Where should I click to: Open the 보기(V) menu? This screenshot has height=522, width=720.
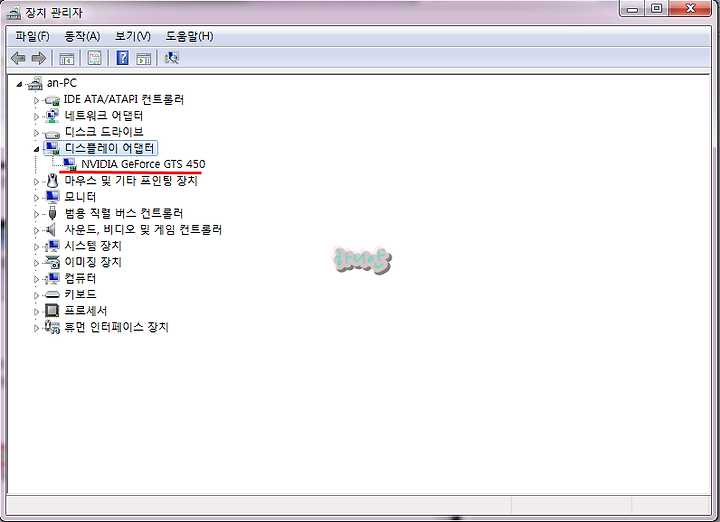tap(133, 36)
